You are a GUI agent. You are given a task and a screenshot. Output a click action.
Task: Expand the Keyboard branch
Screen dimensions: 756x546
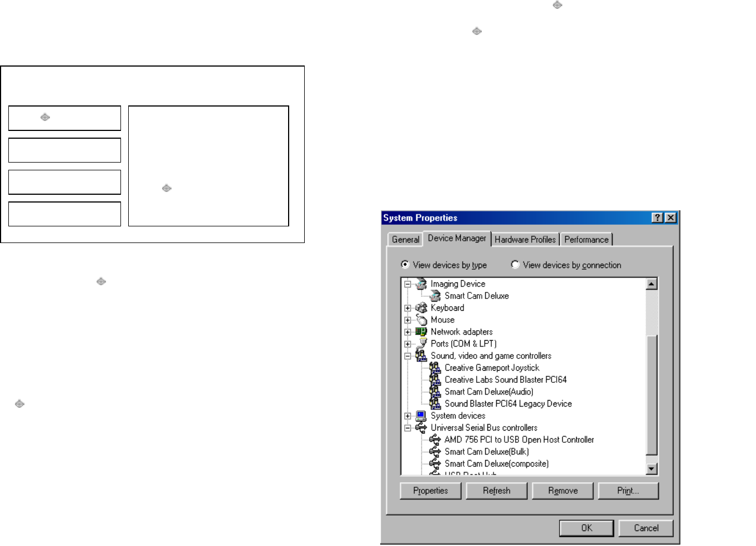407,308
